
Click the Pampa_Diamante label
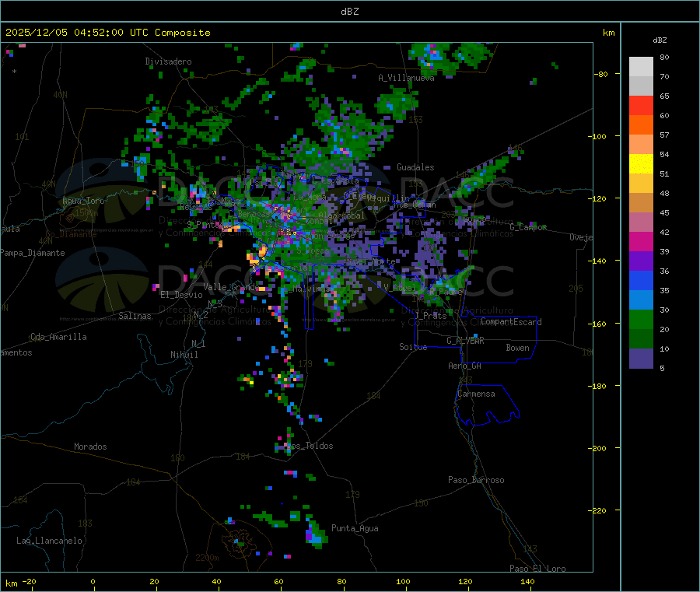33,253
